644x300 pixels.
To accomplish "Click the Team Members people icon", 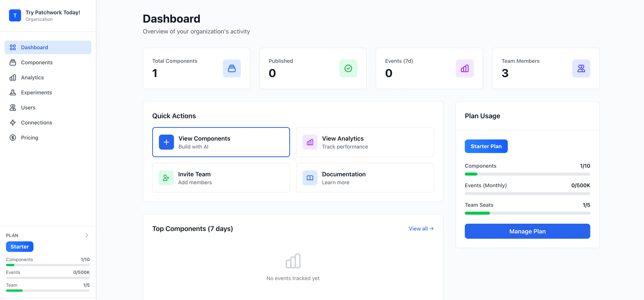I will point(581,68).
